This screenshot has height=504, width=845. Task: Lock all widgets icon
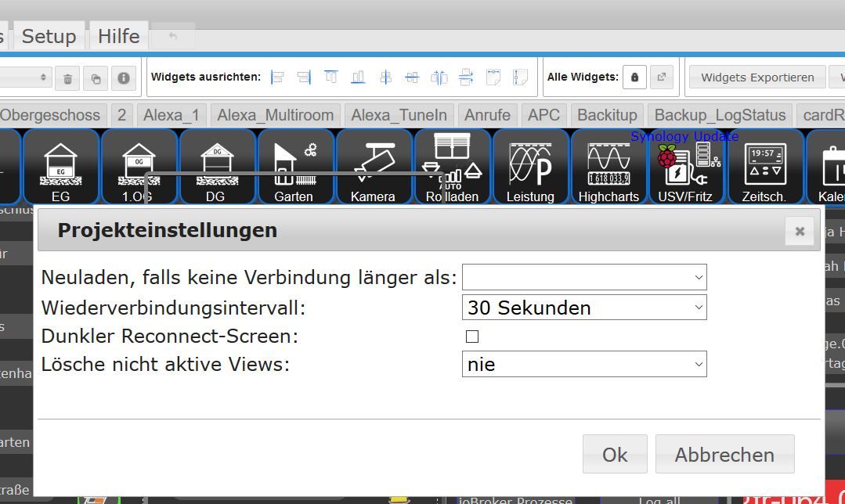(x=635, y=77)
